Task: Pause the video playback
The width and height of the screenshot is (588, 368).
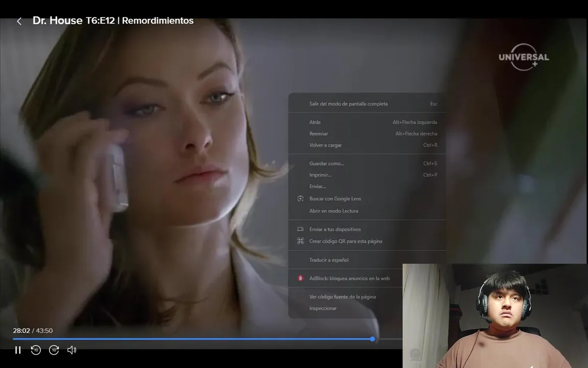Action: (x=18, y=350)
